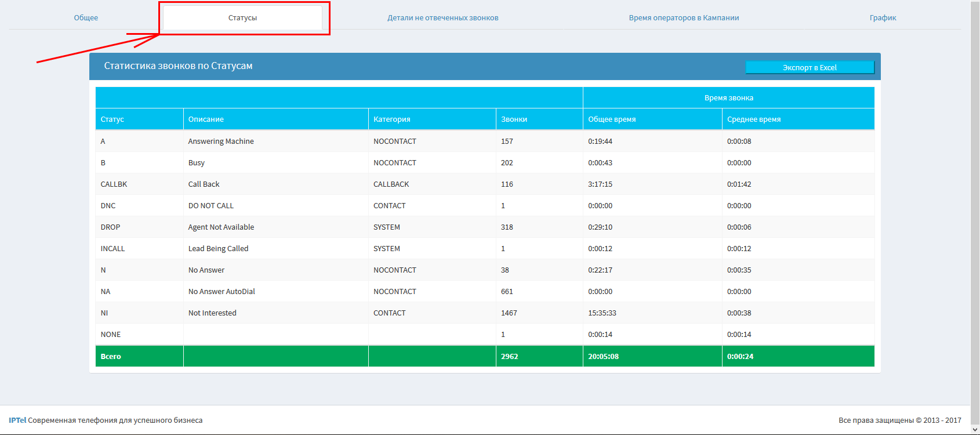This screenshot has width=980, height=435.
Task: Click the CONTACT category in NI row
Action: [x=433, y=313]
